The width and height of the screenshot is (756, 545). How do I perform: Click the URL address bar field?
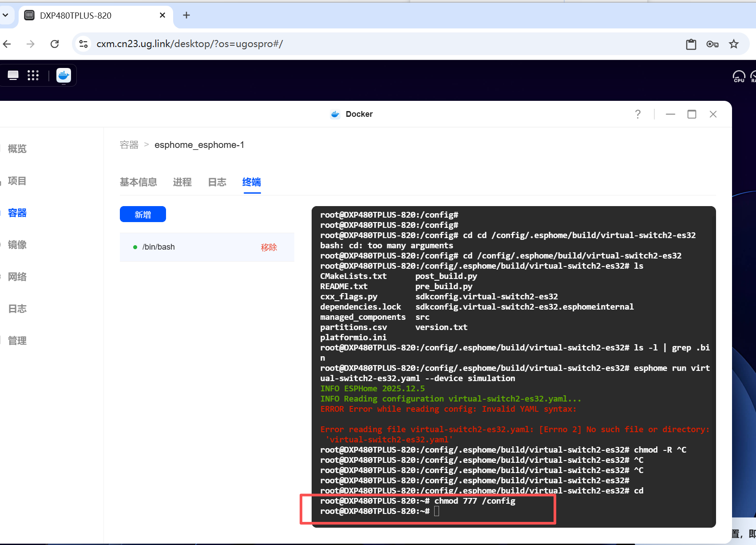tap(386, 44)
